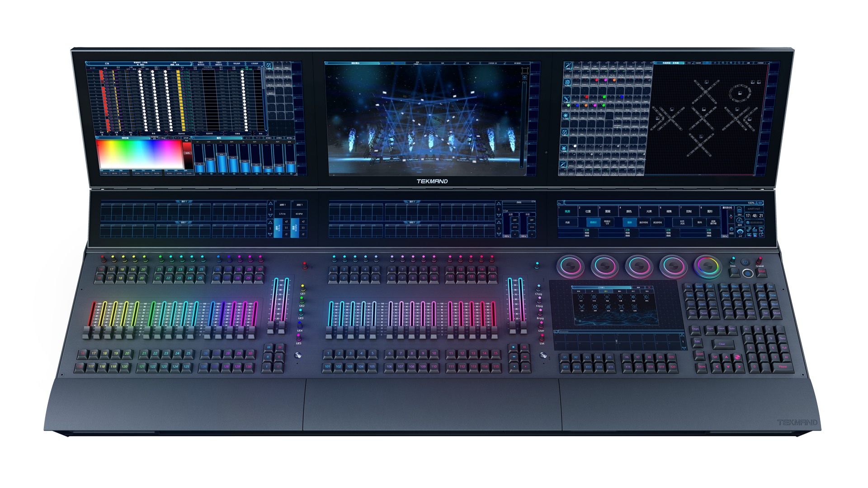Viewport: 868px width, 488px height.
Task: Tap upper page-down arrow on the middle playback touchscreen
Action: (x=499, y=215)
